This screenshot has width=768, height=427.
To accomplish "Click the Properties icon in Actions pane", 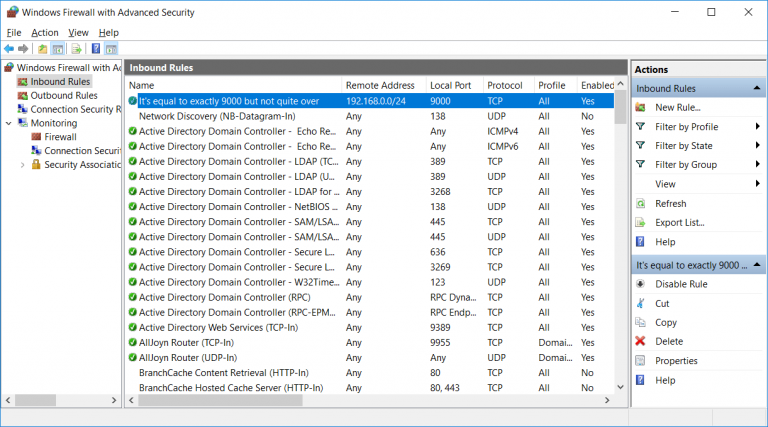I will 640,360.
